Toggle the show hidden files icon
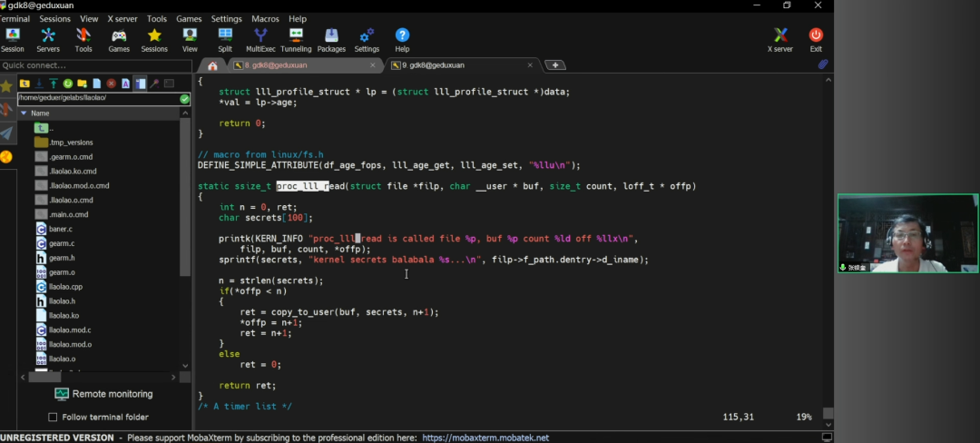This screenshot has height=443, width=980. [x=140, y=84]
